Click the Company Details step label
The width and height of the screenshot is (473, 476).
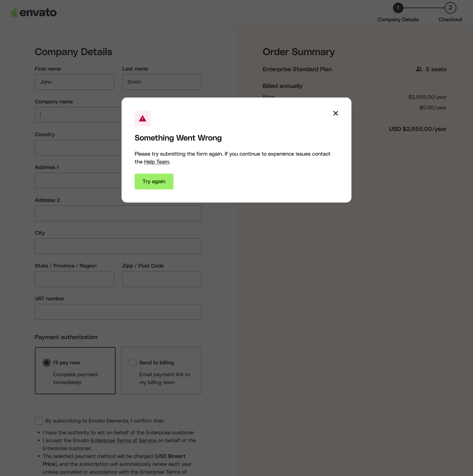coord(398,20)
